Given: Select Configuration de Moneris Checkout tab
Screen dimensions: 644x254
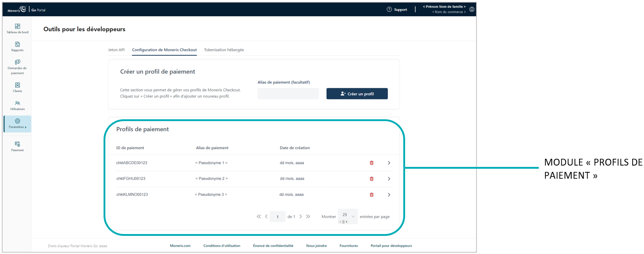Looking at the screenshot, I should pyautogui.click(x=164, y=50).
